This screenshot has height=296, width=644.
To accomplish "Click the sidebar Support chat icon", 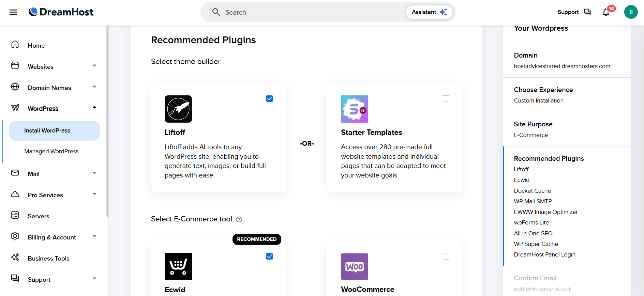I will coord(15,278).
